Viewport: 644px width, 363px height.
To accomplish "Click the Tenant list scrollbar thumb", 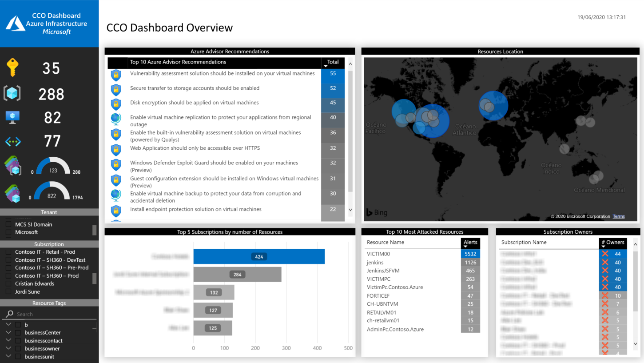I will (94, 230).
